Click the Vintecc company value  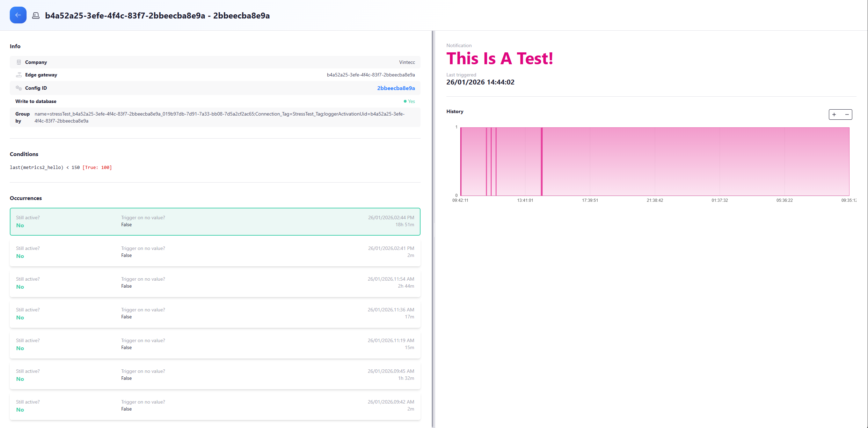(x=407, y=62)
